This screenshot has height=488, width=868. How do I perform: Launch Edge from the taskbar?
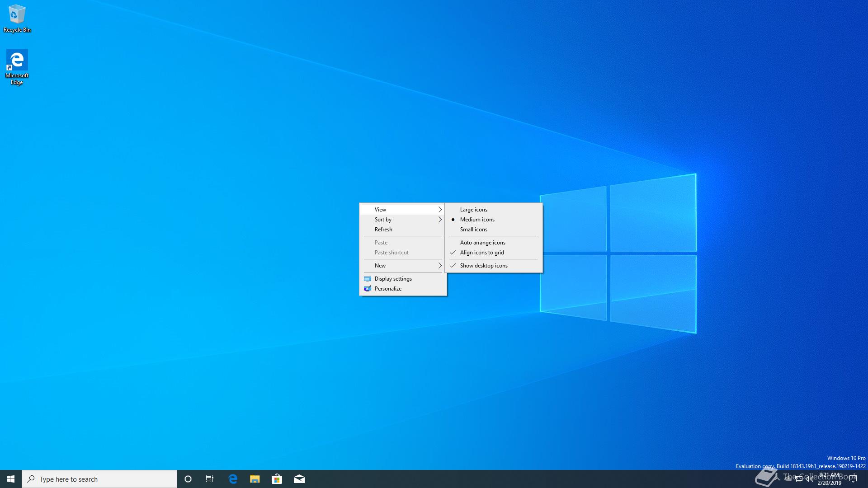[x=233, y=479]
